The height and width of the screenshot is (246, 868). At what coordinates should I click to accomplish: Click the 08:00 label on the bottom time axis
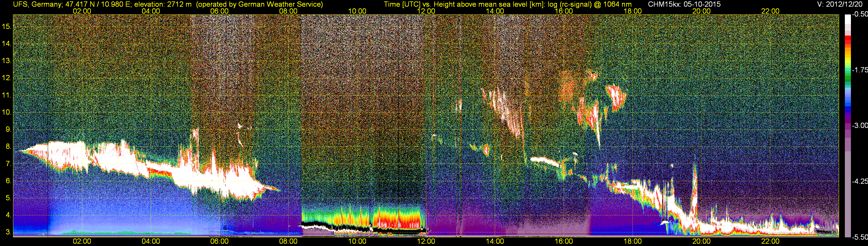tap(288, 241)
